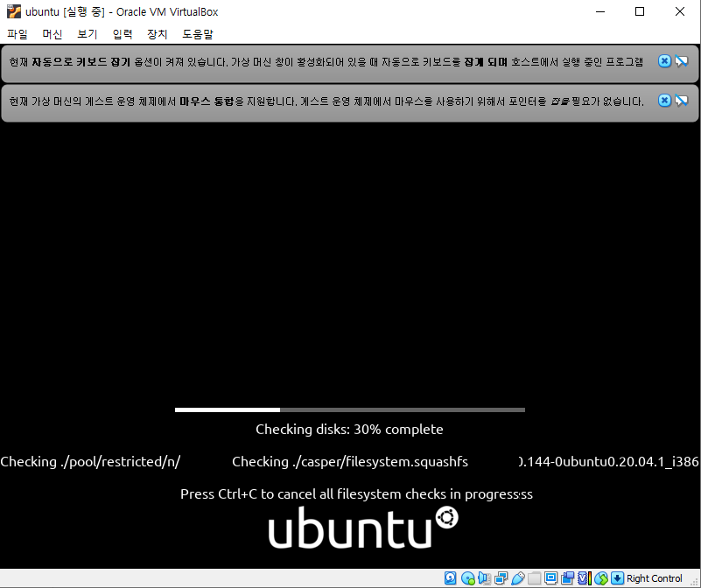Maximize the VirtualBox window
Screen dimensions: 701x588
click(640, 11)
